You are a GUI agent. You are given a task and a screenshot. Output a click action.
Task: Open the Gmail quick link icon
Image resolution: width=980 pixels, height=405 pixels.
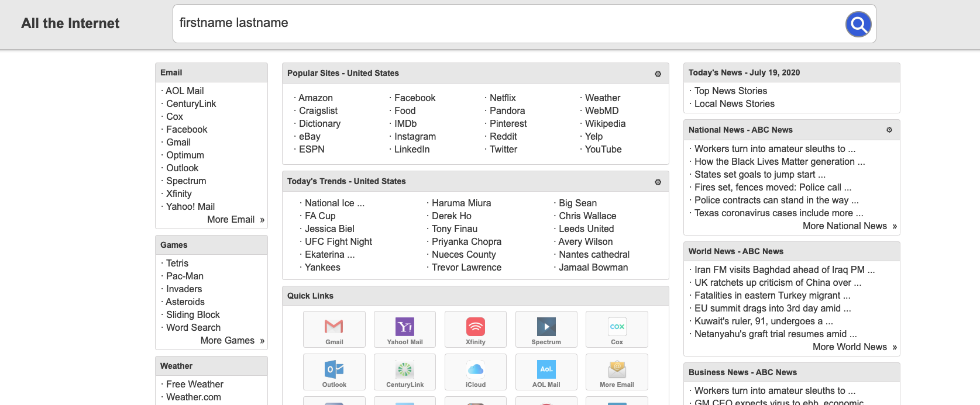[334, 330]
